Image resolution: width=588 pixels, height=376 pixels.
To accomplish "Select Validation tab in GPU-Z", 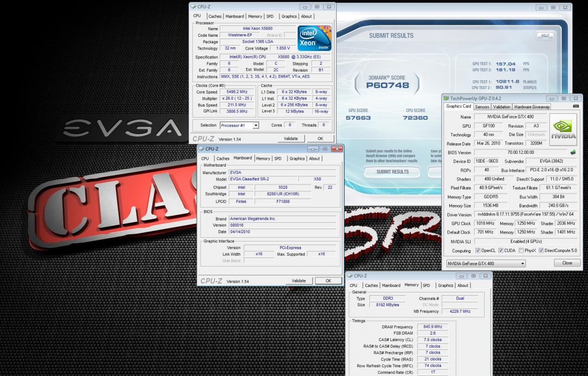I will (x=502, y=107).
